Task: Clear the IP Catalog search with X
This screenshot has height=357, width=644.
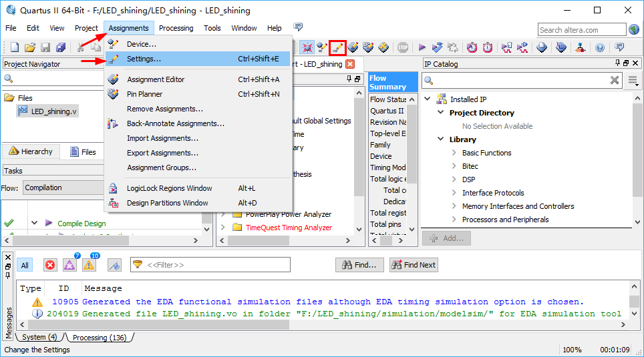Action: coord(615,80)
